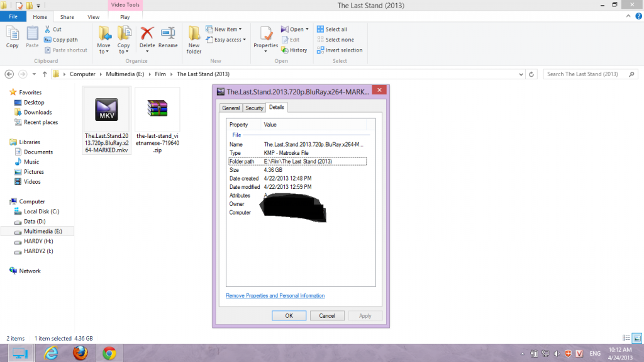Switch to the Share ribbon tab
Screen dimensions: 644x362
(x=67, y=17)
